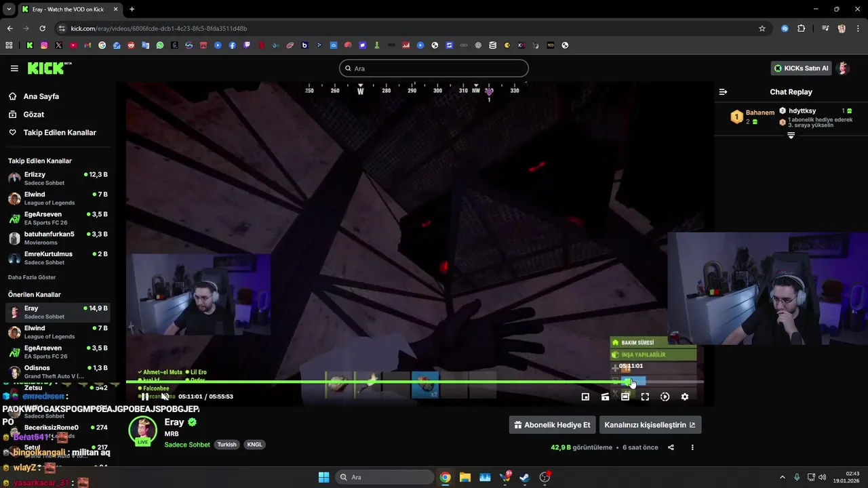Open Chrome extensions puzzle menu

click(802, 28)
